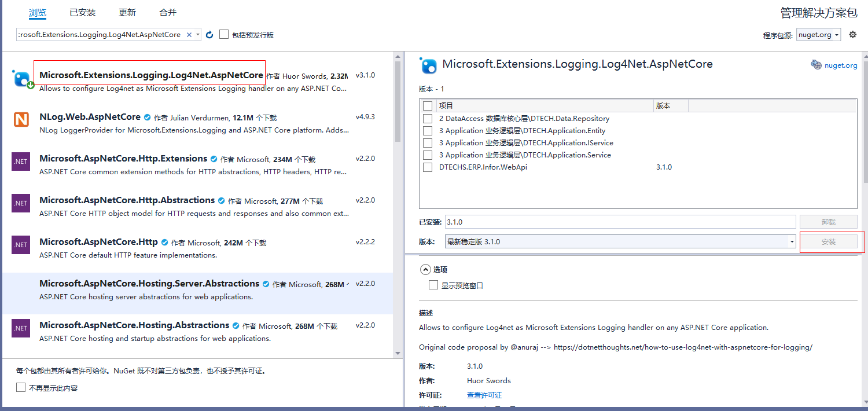Check DTECHS.ERP.Infor.WebApi project checkbox
The image size is (868, 411).
428,167
